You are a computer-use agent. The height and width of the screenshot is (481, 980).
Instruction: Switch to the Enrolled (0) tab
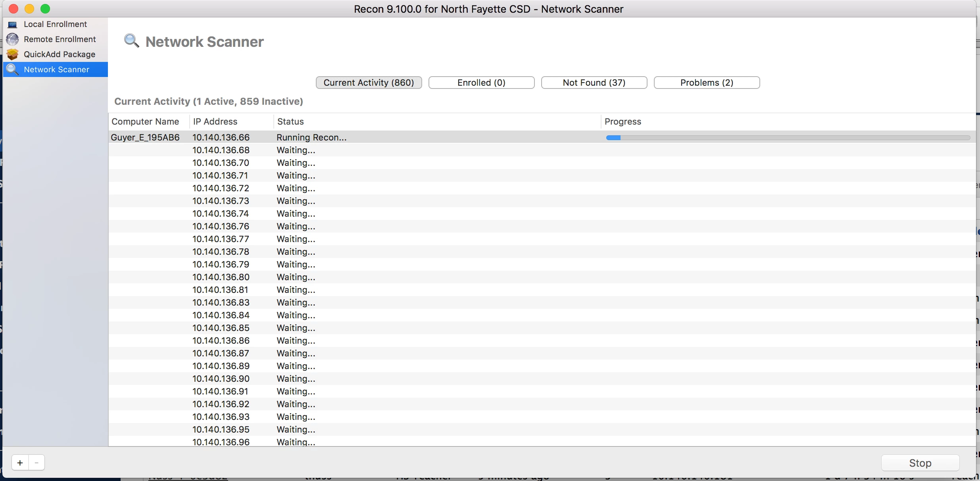481,83
